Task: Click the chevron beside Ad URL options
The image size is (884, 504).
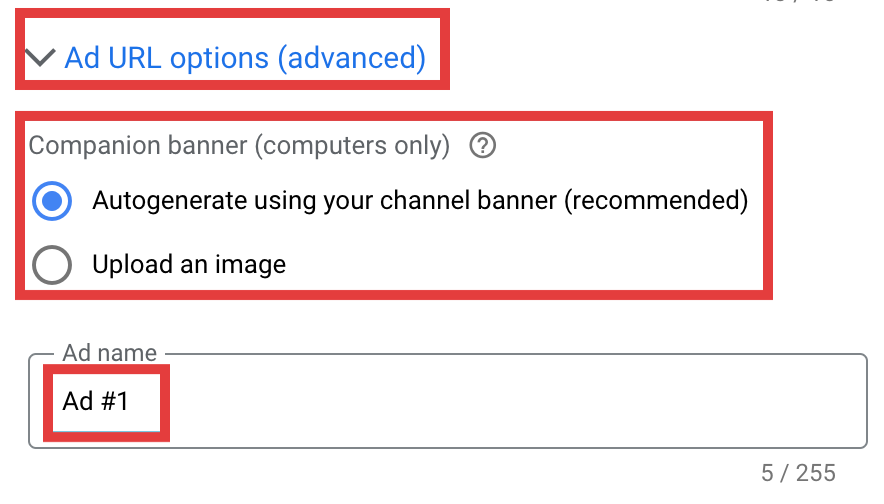Action: point(41,57)
